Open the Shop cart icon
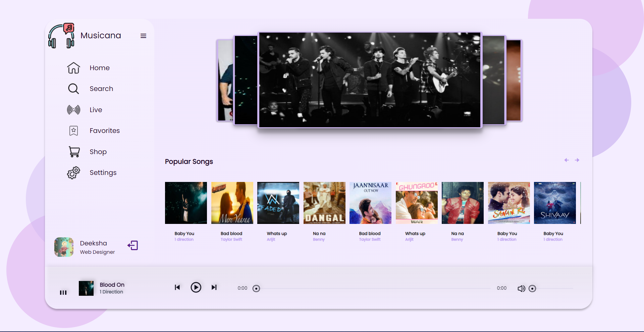The height and width of the screenshot is (332, 644). point(73,151)
